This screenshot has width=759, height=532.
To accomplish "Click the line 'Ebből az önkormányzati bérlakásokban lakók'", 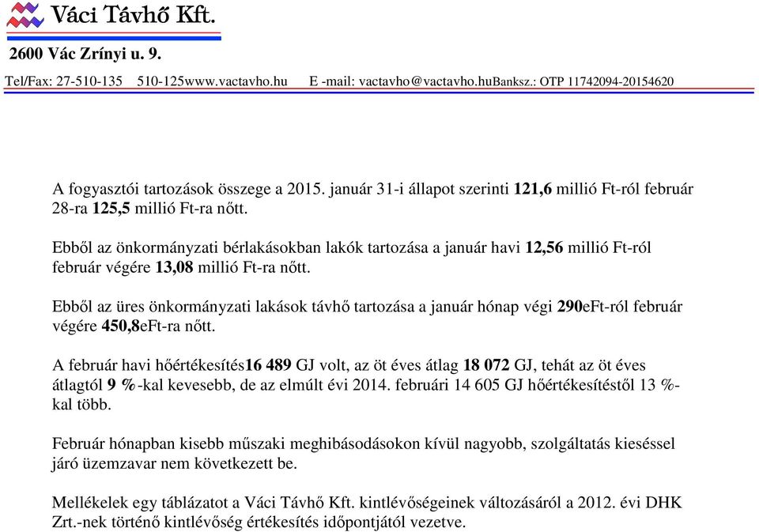I will pos(351,248).
